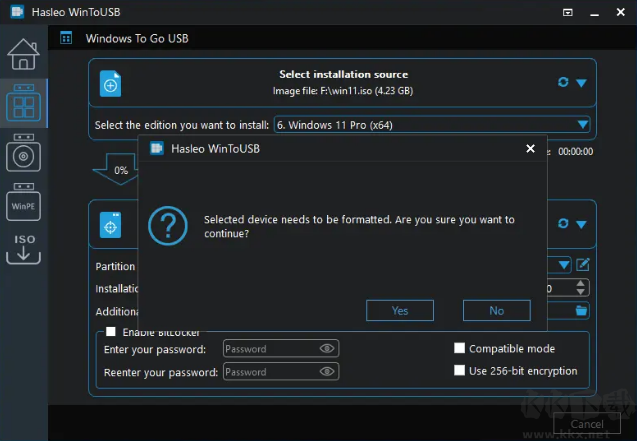Open the ISO download sidebar icon
Viewport: 637px width, 441px height.
click(x=23, y=249)
